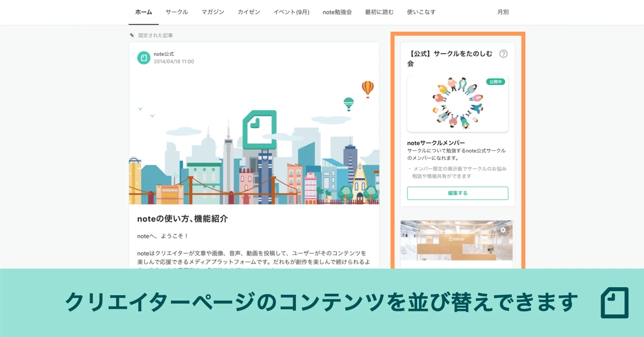
Task: Click the noteへ、ようこそ！ text
Action: coord(163,236)
